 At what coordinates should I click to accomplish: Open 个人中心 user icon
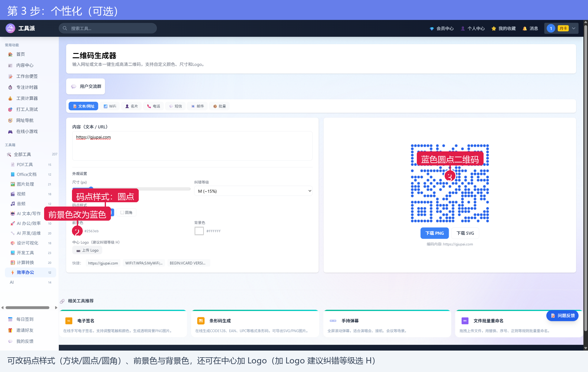pyautogui.click(x=463, y=28)
